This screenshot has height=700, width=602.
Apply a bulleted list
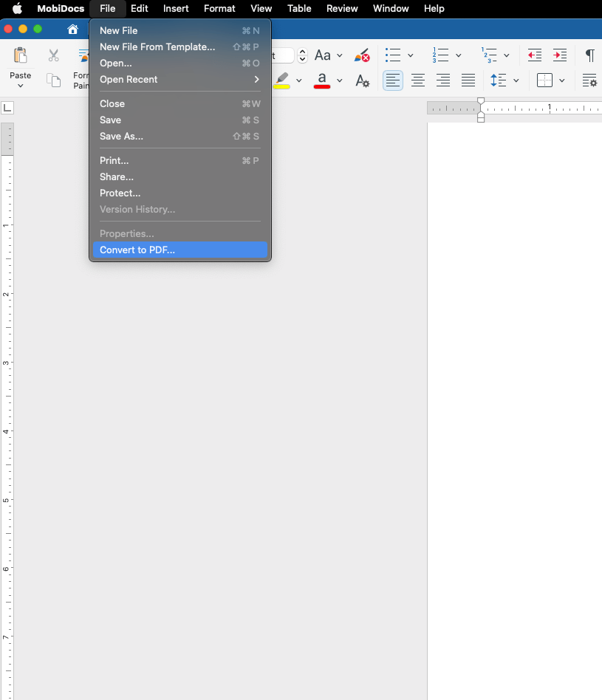click(393, 55)
